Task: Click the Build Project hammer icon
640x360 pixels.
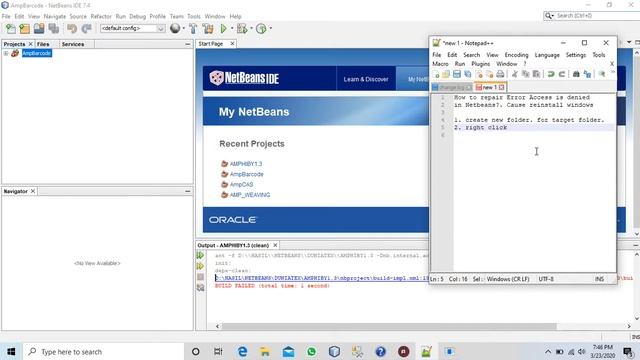Action: coord(193,29)
